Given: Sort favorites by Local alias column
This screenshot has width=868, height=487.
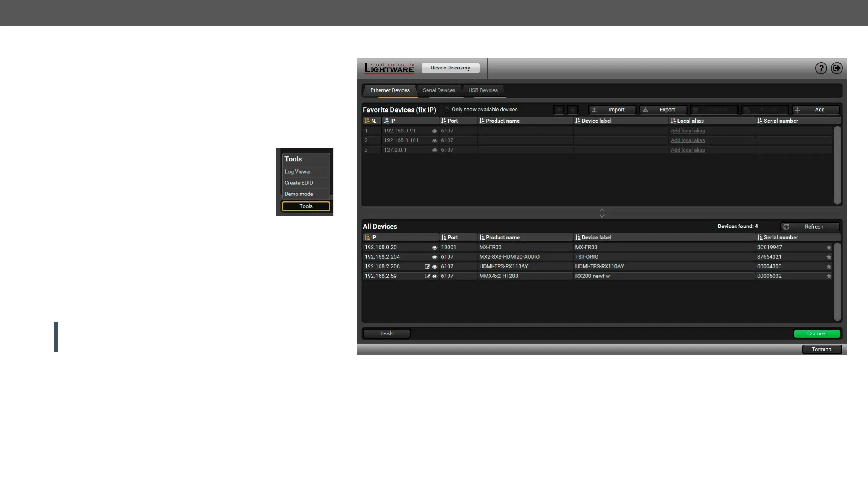Looking at the screenshot, I should (x=690, y=121).
